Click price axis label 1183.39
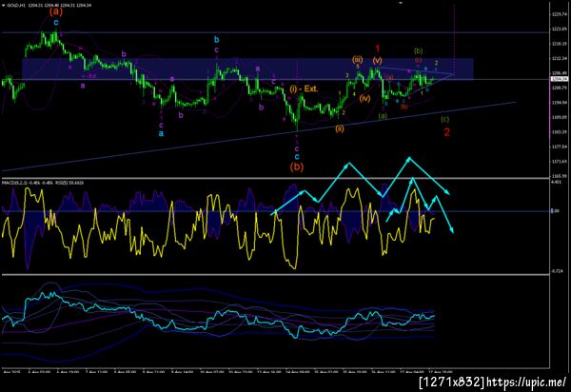The image size is (571, 392). click(x=559, y=131)
